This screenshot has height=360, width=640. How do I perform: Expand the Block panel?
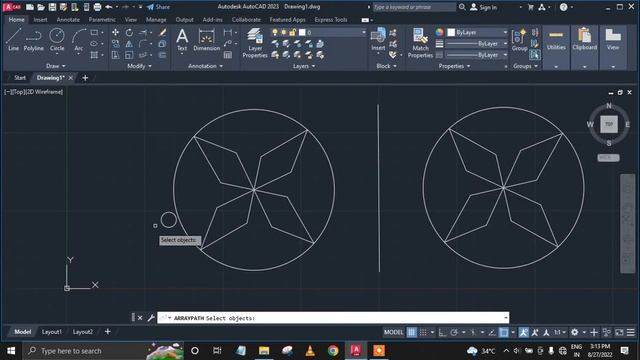click(386, 66)
